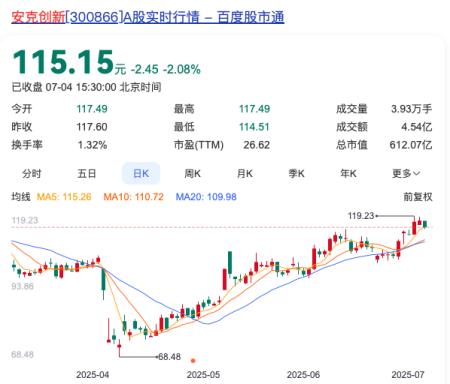This screenshot has width=450, height=384.
Task: Click the MA5 moving average label
Action: (64, 197)
